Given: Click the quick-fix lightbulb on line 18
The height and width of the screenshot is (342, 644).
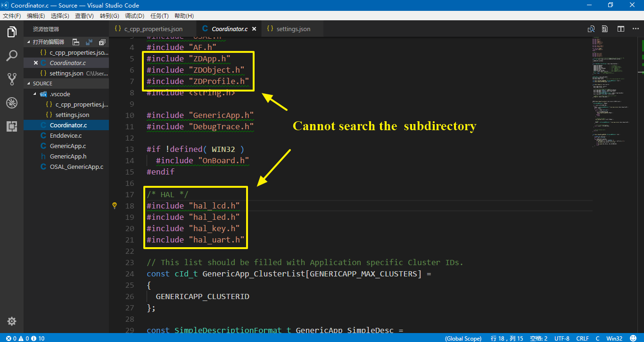Looking at the screenshot, I should (114, 205).
